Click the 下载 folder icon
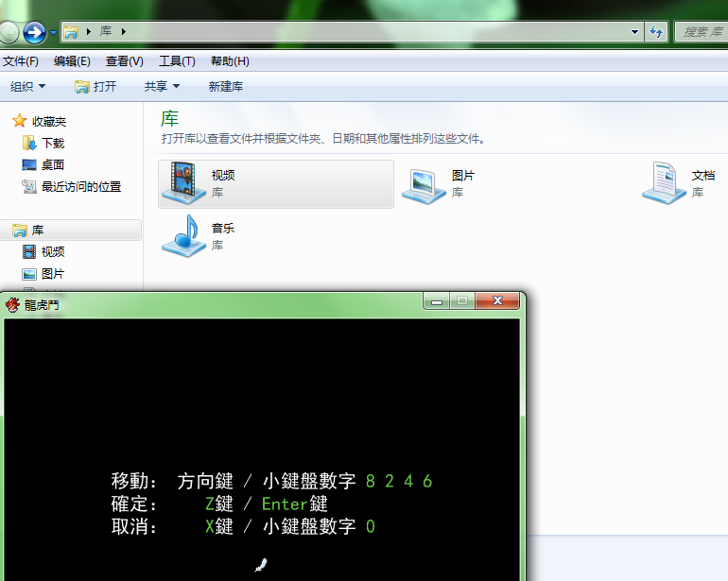The height and width of the screenshot is (581, 728). tap(29, 143)
